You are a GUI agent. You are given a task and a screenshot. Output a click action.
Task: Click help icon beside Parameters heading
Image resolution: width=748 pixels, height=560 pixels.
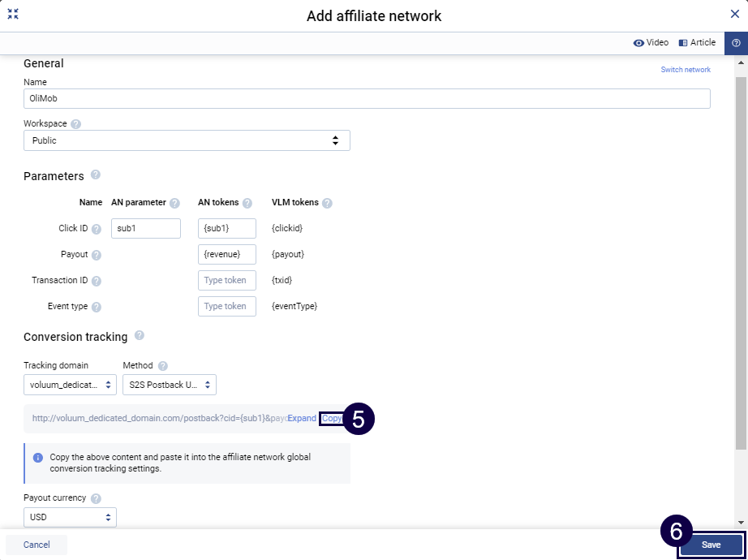(96, 175)
